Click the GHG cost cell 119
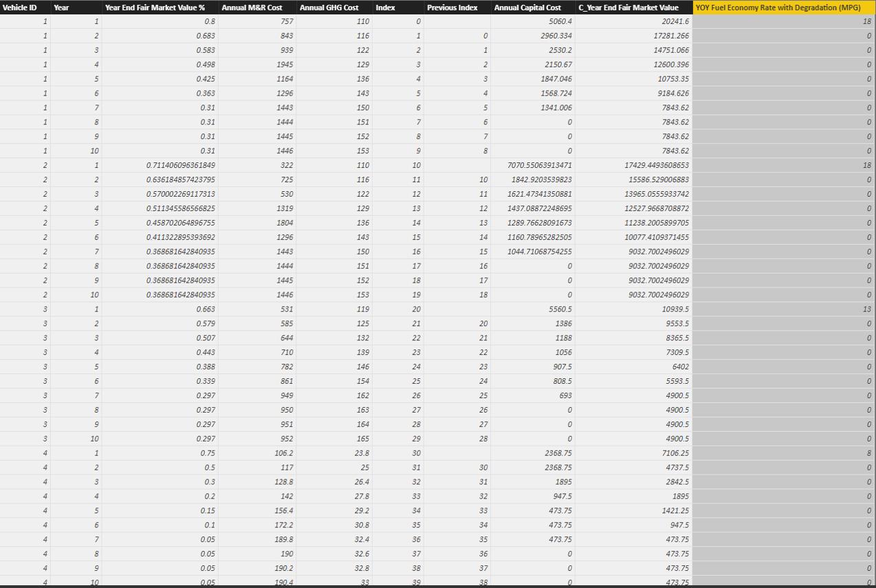The height and width of the screenshot is (588, 876). click(x=334, y=309)
